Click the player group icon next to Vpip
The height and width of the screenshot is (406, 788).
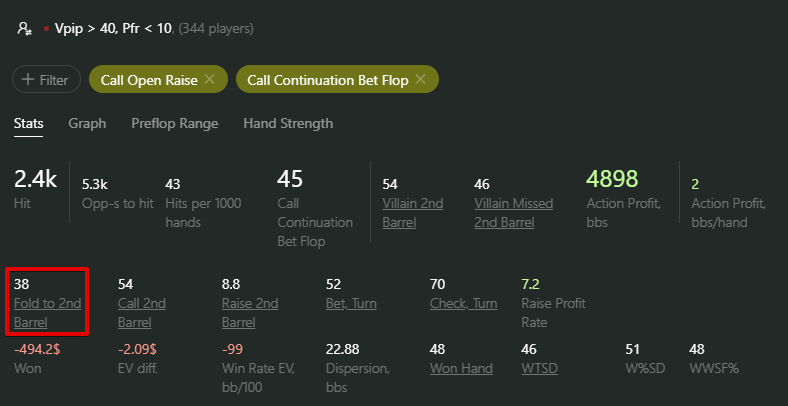25,28
